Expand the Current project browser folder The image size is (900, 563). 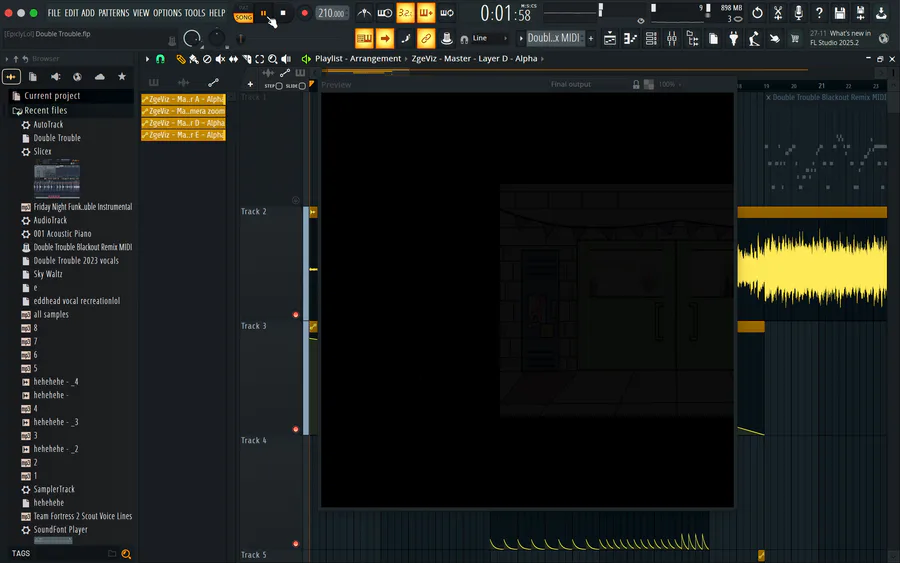click(x=52, y=96)
